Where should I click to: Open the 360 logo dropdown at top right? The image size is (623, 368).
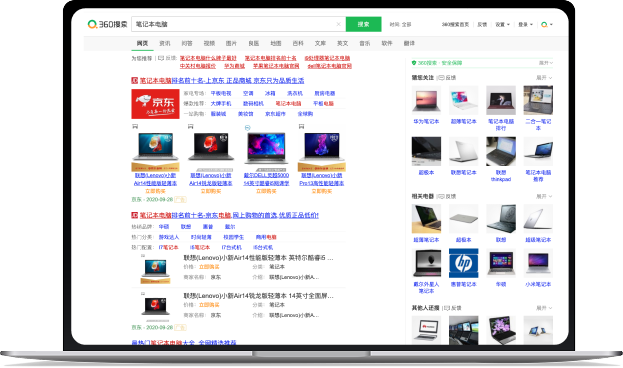tap(547, 25)
